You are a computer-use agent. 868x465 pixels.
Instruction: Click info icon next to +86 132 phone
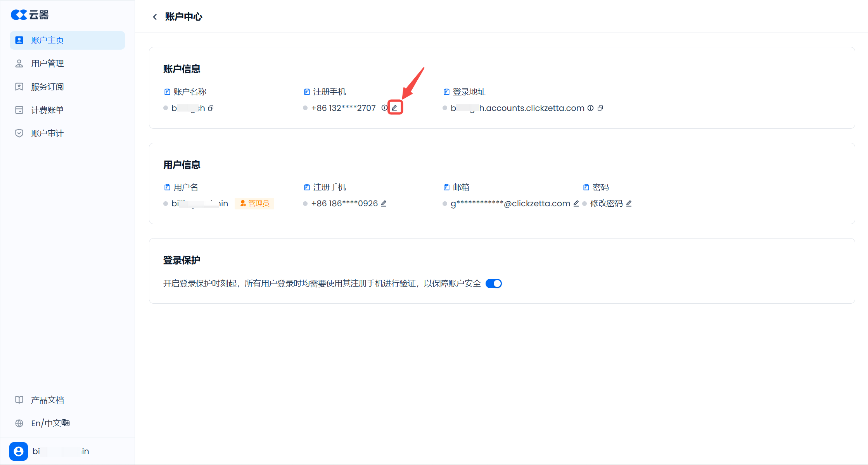coord(384,108)
